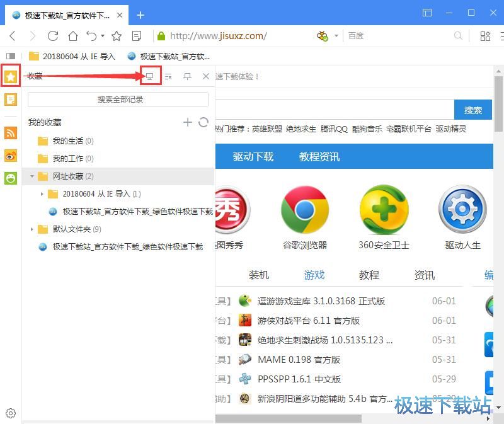Open 教程资讯 nav menu
Screen dimensions: 504x424
[x=319, y=156]
